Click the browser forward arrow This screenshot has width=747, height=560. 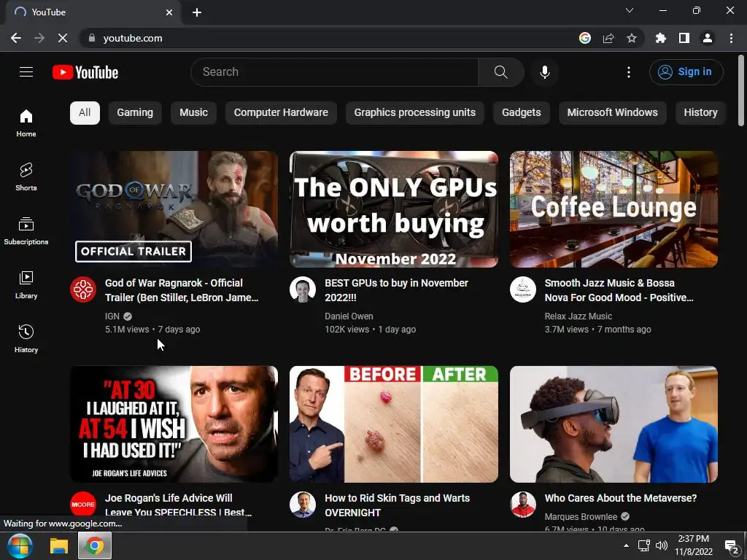click(39, 38)
